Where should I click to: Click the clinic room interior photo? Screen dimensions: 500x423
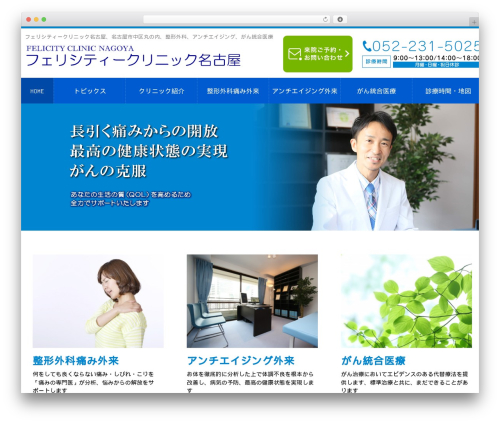tap(252, 301)
